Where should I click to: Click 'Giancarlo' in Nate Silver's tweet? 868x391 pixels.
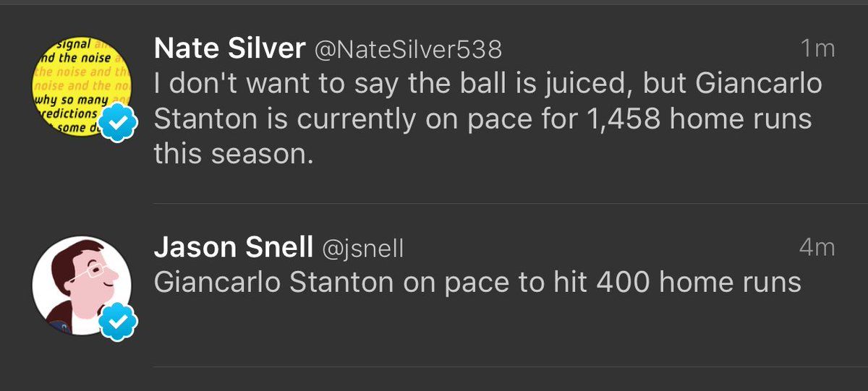tap(758, 84)
